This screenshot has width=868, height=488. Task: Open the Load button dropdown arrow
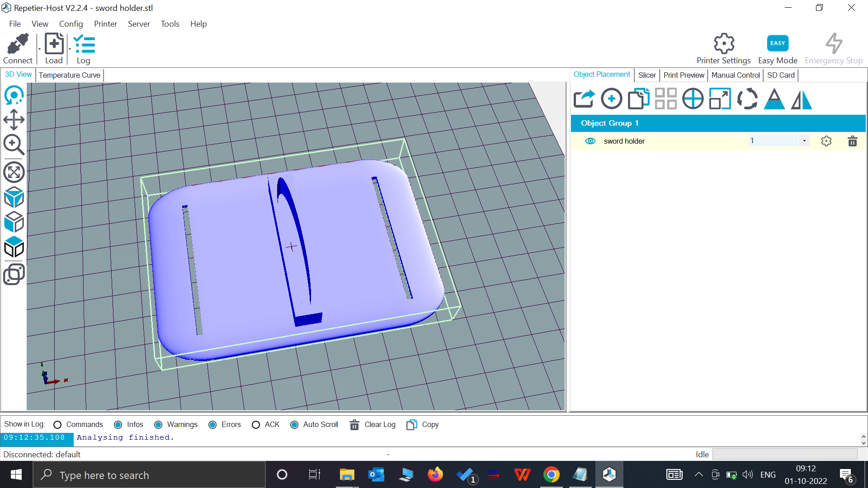point(69,50)
